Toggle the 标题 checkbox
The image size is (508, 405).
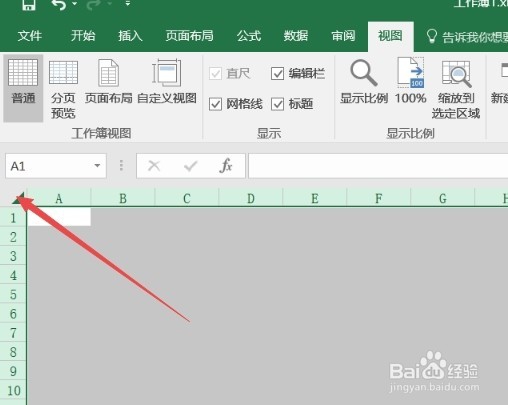[x=277, y=104]
